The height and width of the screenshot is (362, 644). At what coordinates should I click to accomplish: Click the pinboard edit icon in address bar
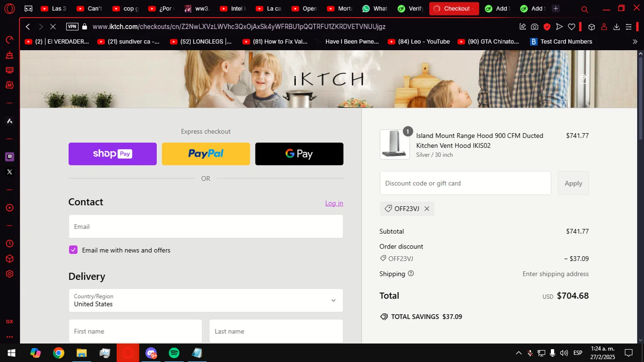point(522,27)
